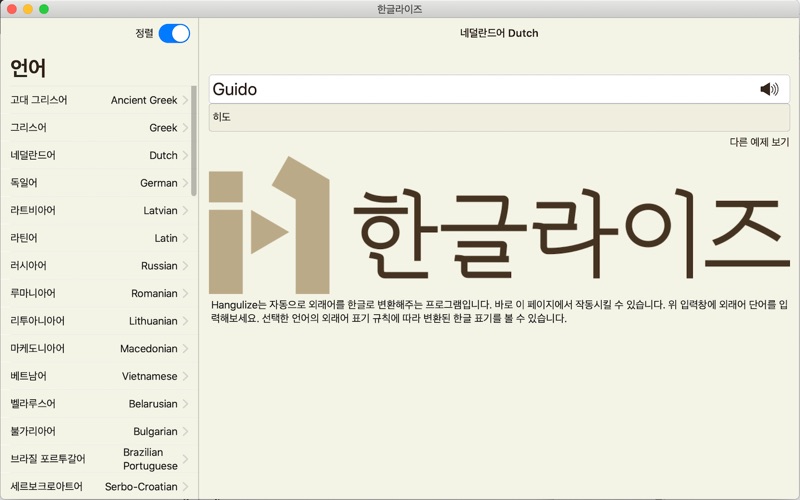800x500 pixels.
Task: Open the Latin row chevron
Action: 185,238
